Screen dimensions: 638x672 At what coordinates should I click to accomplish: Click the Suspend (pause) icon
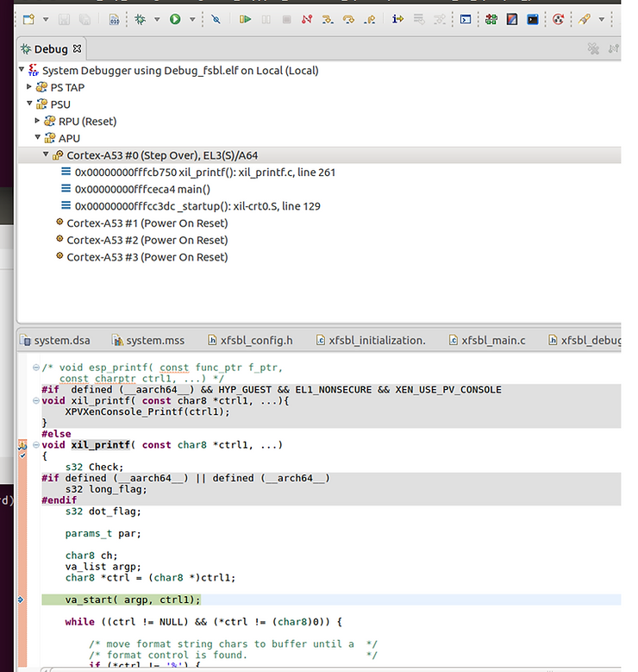[266, 19]
